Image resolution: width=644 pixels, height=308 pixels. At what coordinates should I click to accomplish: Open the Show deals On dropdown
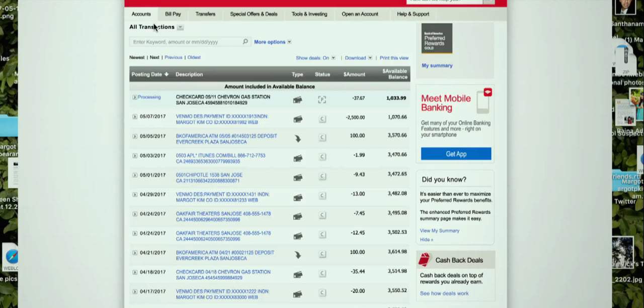(x=315, y=58)
